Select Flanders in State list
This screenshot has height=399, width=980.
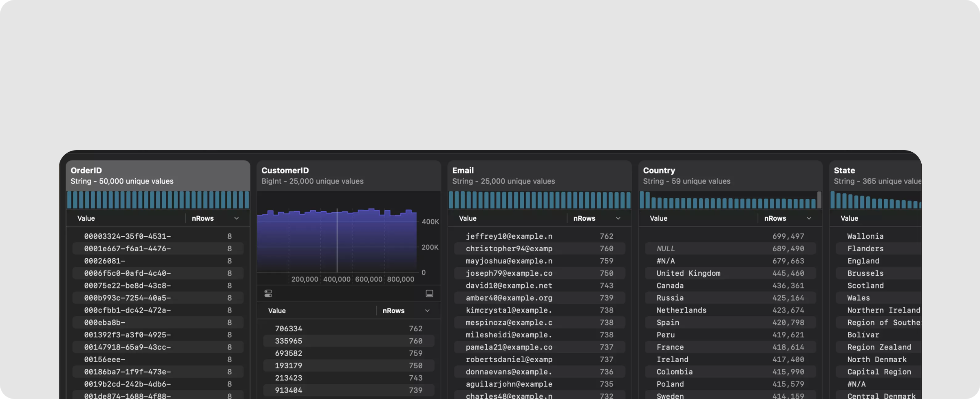[x=878, y=248]
